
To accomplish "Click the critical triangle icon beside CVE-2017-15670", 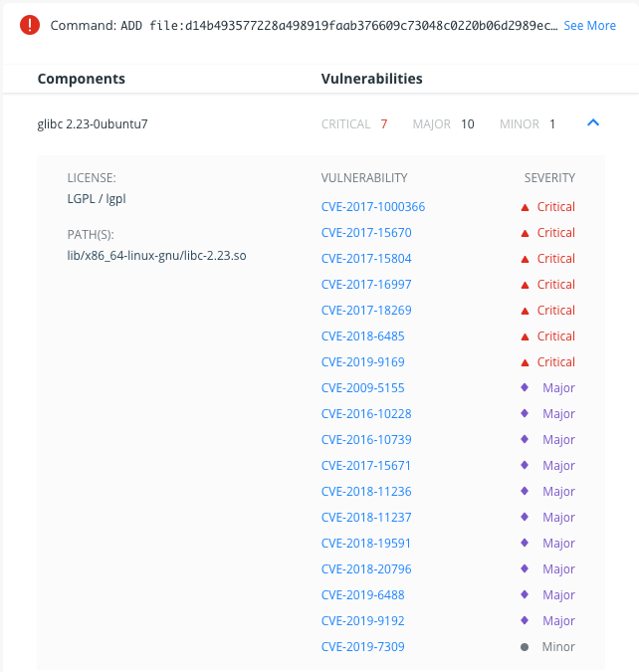I will [x=525, y=234].
